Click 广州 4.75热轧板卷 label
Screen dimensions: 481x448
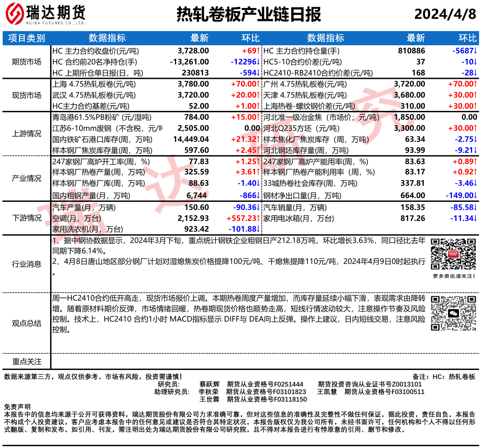click(x=305, y=84)
